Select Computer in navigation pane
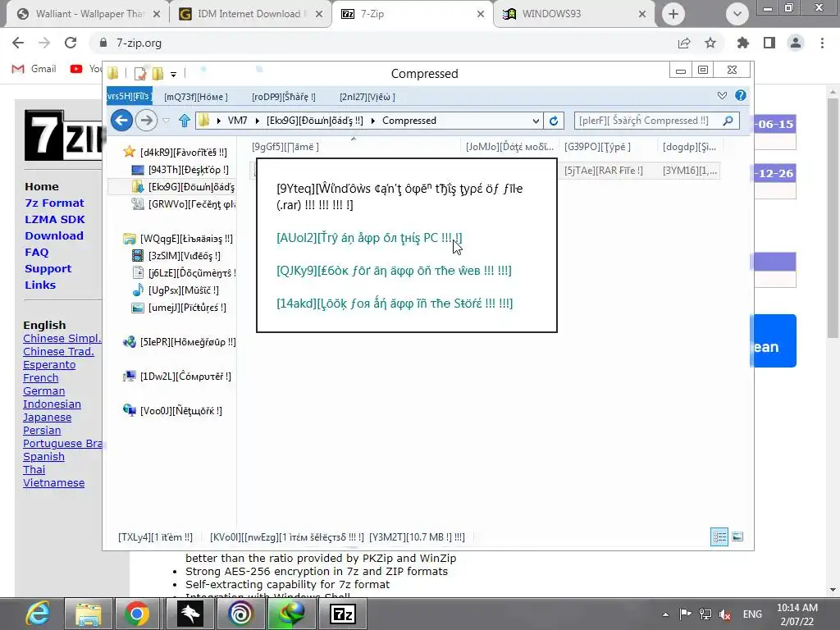Screen dimensions: 840x630 177,376
